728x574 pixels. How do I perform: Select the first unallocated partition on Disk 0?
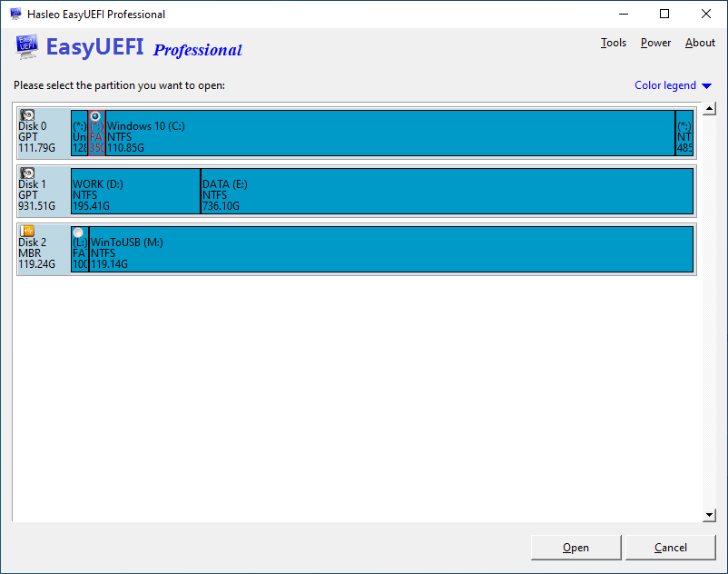(79, 133)
